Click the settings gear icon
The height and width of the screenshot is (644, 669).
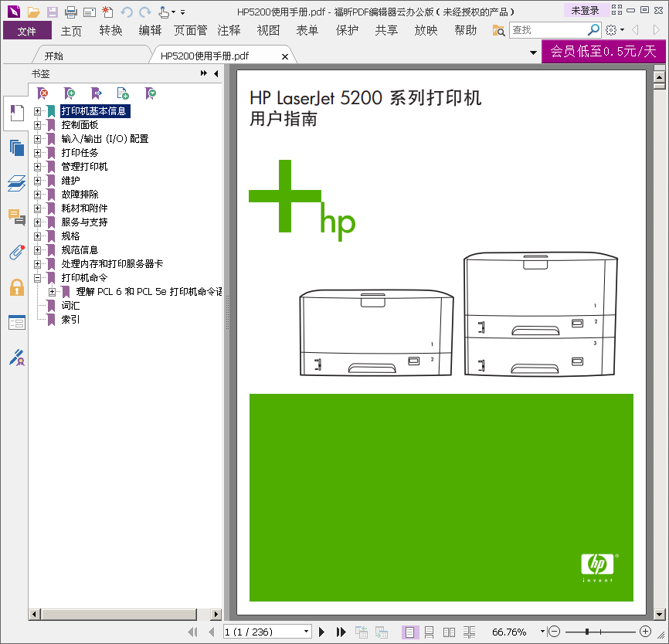click(611, 30)
